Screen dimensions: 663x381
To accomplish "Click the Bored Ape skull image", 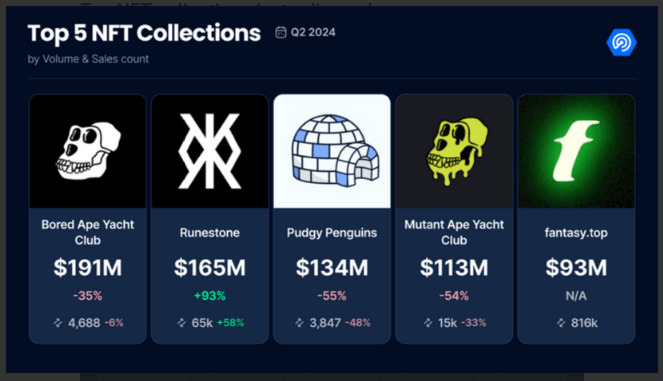I will point(88,151).
